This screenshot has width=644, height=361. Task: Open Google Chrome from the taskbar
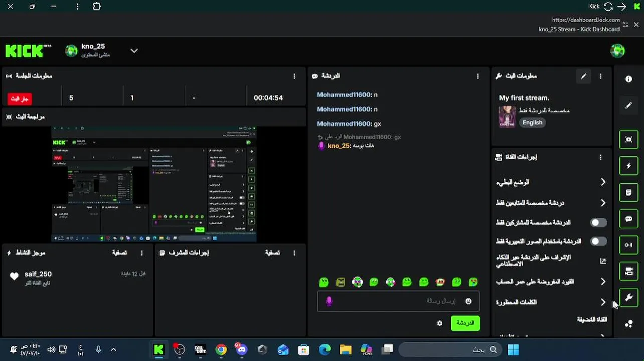pyautogui.click(x=221, y=349)
